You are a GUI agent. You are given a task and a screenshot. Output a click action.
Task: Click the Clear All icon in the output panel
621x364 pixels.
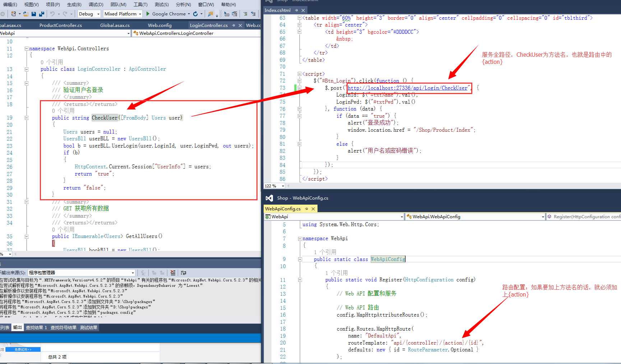click(x=173, y=273)
